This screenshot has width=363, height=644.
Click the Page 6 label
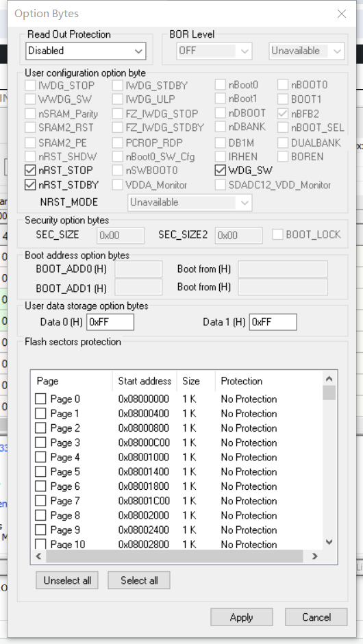65,486
